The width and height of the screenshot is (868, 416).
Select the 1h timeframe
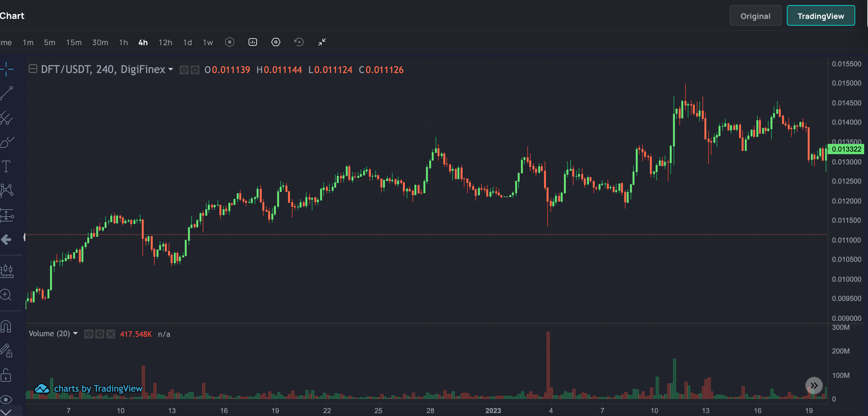coord(123,42)
